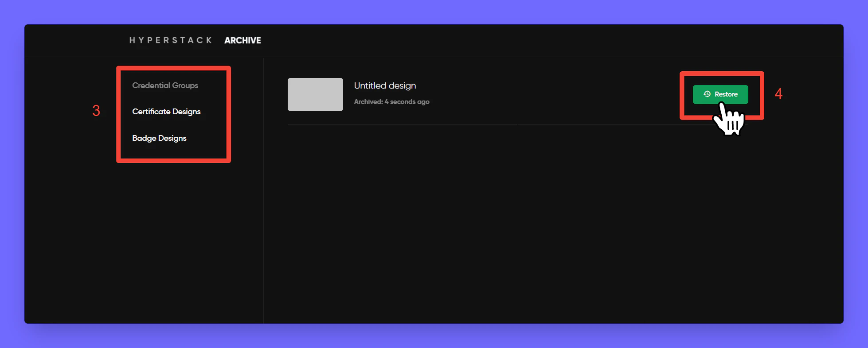Click the Untitled design thumbnail
This screenshot has height=348, width=868.
coord(315,94)
